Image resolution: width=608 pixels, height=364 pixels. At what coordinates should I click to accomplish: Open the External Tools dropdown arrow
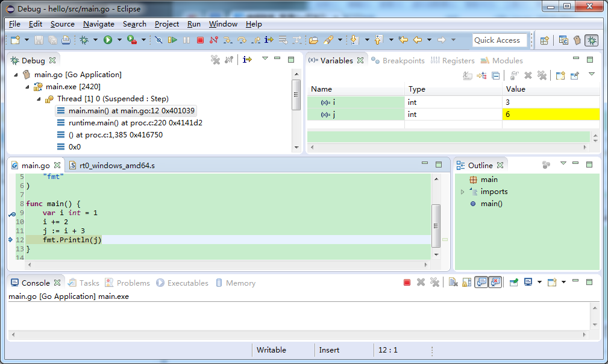(143, 40)
